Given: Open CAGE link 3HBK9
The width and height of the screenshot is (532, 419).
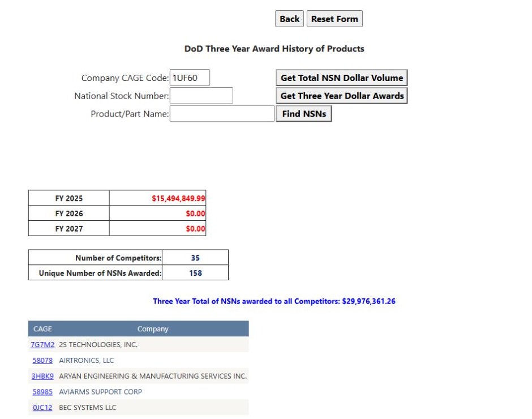Looking at the screenshot, I should [x=42, y=376].
